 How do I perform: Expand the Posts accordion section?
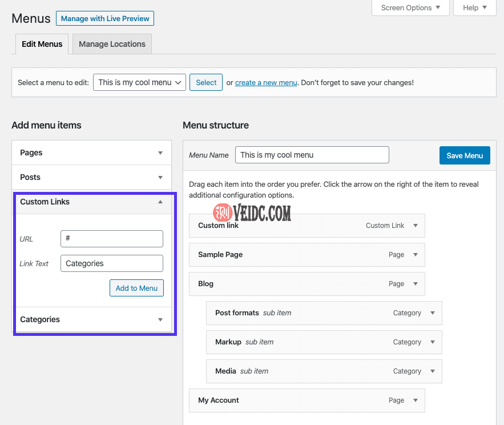click(160, 178)
